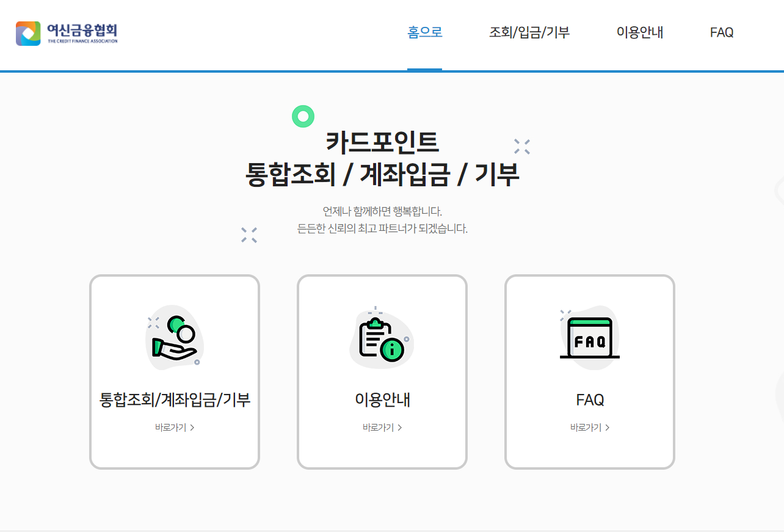The width and height of the screenshot is (784, 532).
Task: Click the 여신금융협회 logo
Action: [67, 34]
